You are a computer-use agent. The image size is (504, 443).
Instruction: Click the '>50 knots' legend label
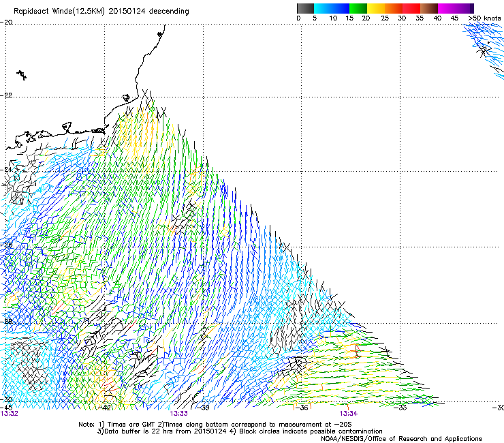pyautogui.click(x=484, y=18)
